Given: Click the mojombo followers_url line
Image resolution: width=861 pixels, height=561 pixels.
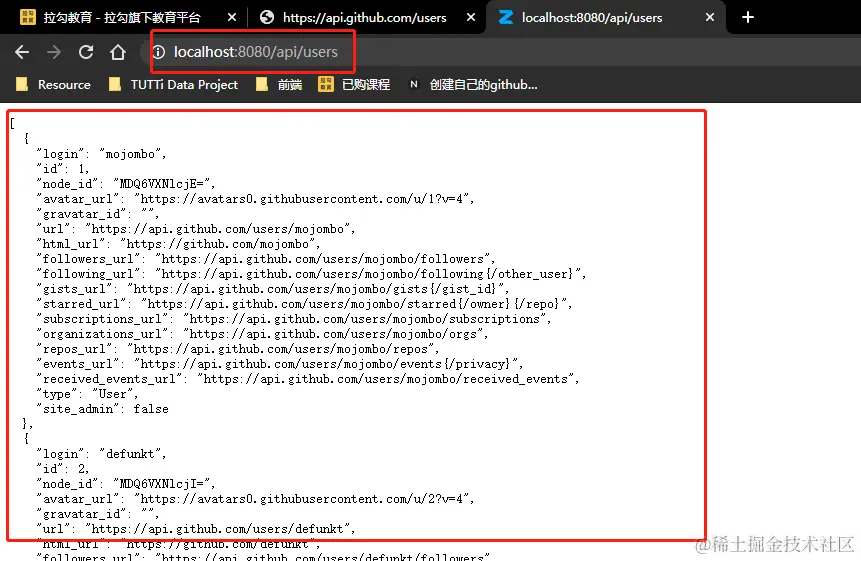Looking at the screenshot, I should pos(266,259).
